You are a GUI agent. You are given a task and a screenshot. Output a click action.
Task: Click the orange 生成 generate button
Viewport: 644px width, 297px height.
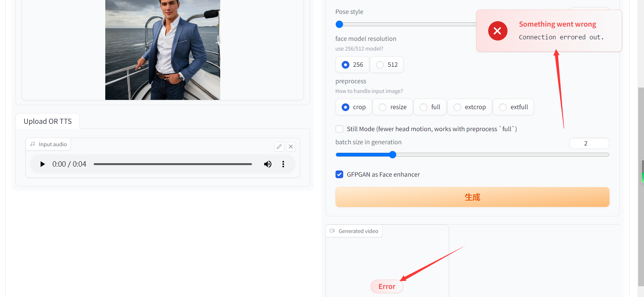[472, 197]
